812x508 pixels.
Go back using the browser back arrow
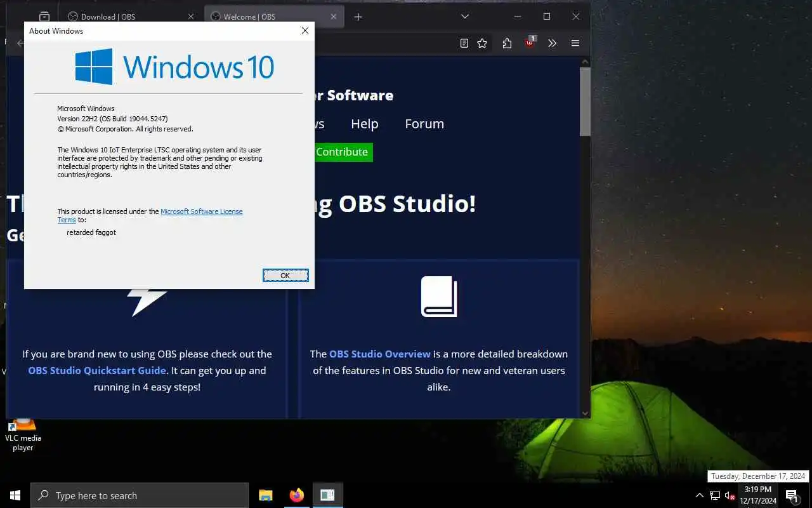pyautogui.click(x=20, y=43)
